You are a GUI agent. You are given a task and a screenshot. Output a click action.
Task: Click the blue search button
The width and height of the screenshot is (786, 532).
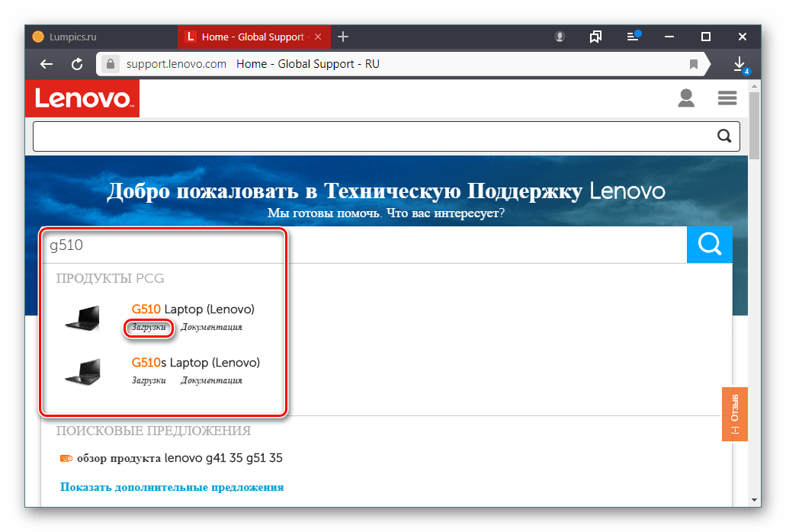click(x=709, y=245)
